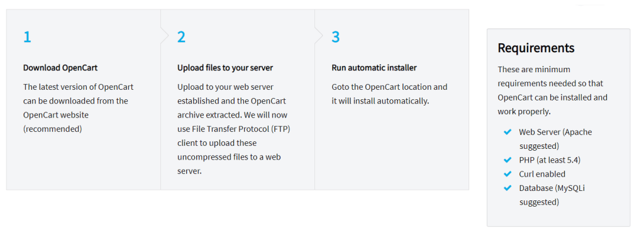Screen dimensions: 644x250
Task: Click the Run automatic installer heading
Action: (374, 68)
